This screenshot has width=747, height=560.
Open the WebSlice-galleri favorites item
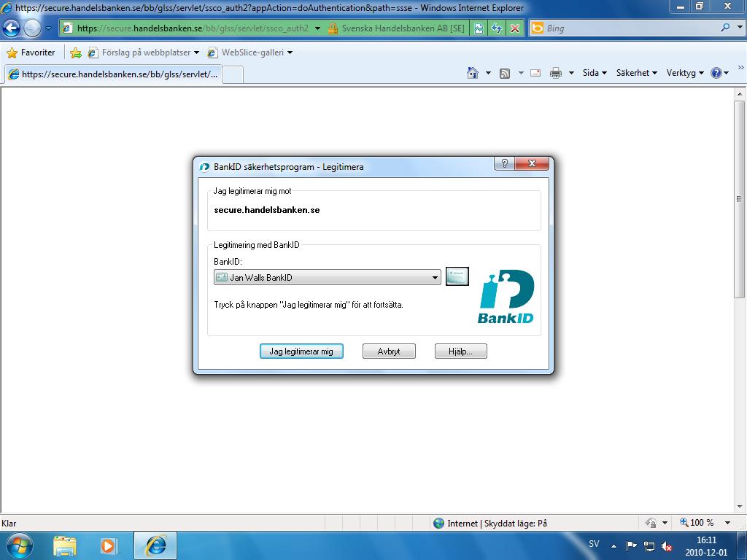coord(251,52)
